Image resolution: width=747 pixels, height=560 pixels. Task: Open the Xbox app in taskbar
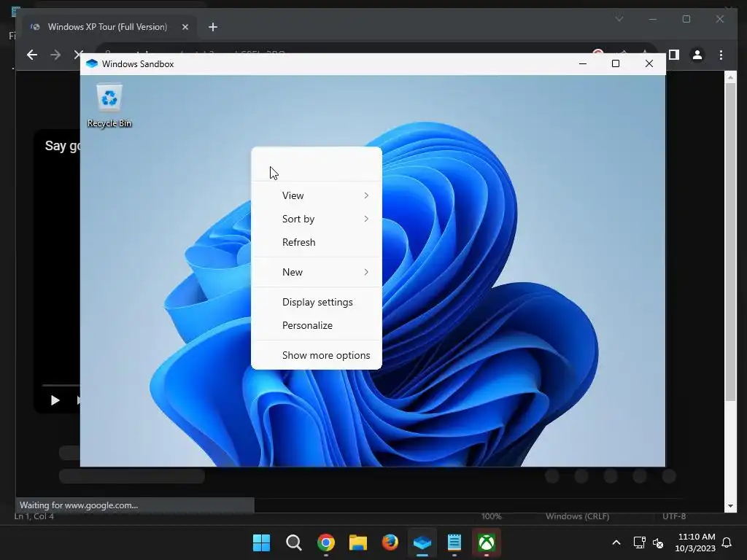click(x=487, y=542)
